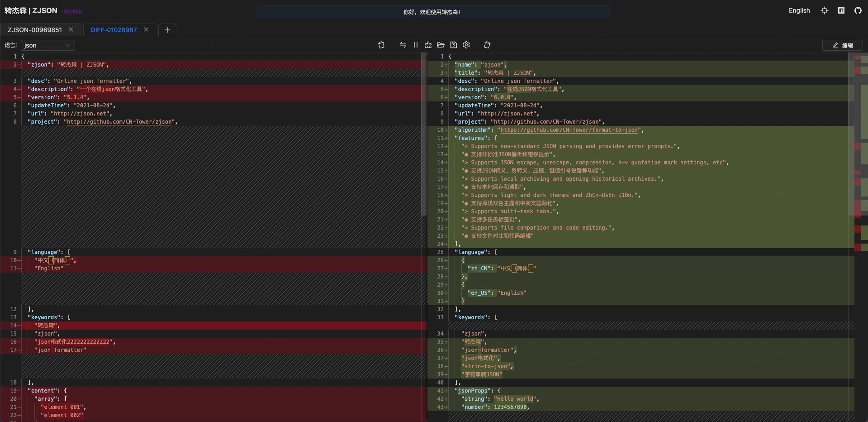Image resolution: width=868 pixels, height=422 pixels.
Task: Click left line "description": "一个在线json格式化工具"
Action: click(x=88, y=89)
